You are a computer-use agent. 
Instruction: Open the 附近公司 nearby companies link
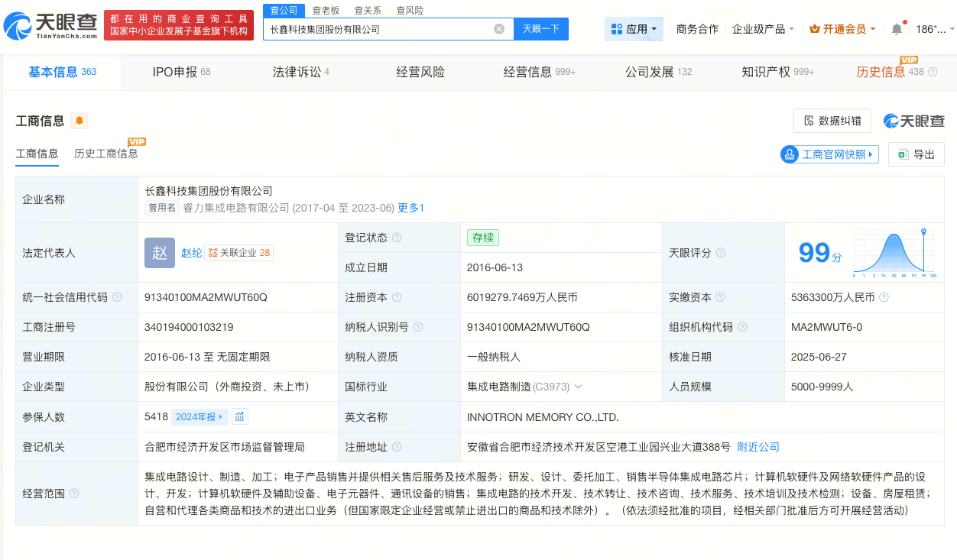pyautogui.click(x=758, y=447)
